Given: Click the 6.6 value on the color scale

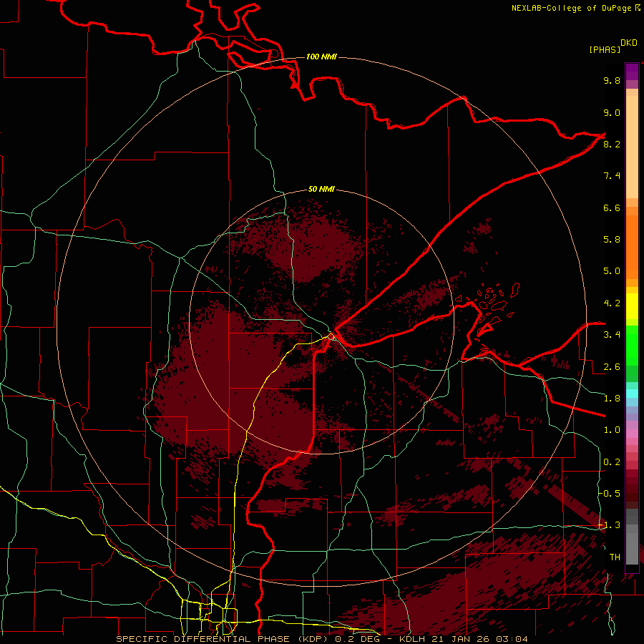Looking at the screenshot, I should pos(612,208).
